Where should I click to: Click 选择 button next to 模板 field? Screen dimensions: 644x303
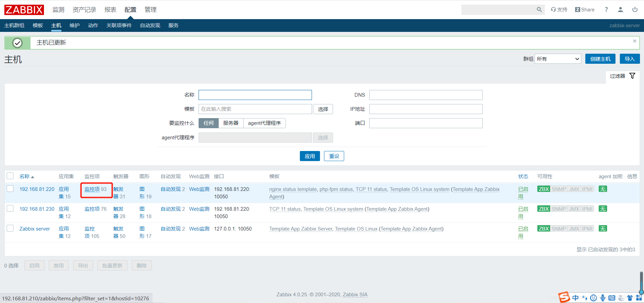coord(323,109)
